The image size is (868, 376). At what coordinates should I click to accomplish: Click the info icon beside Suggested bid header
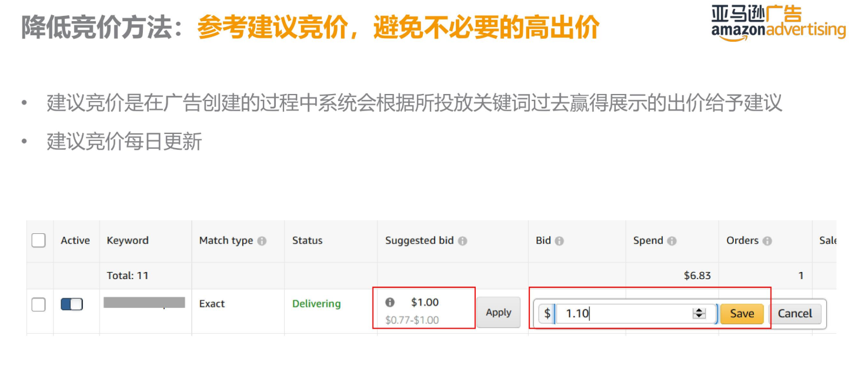point(464,241)
